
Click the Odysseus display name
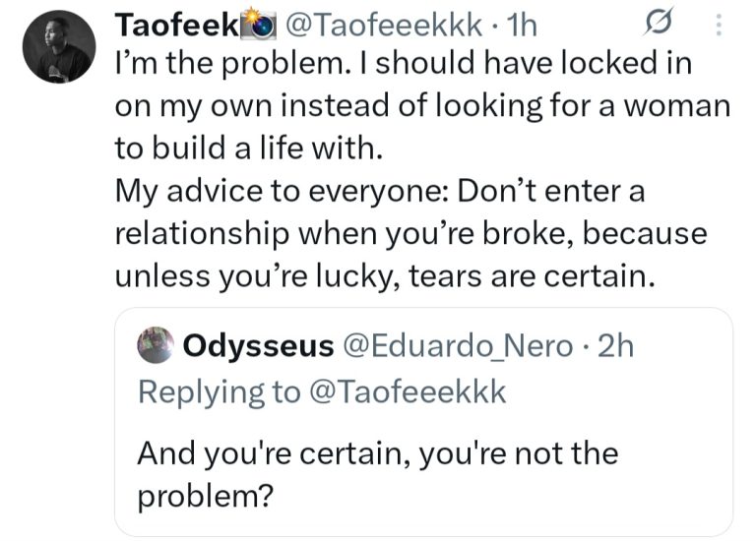[258, 345]
